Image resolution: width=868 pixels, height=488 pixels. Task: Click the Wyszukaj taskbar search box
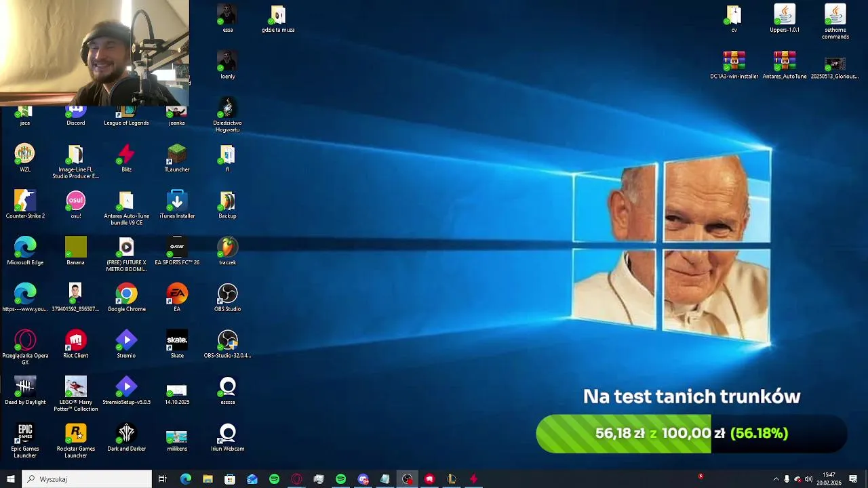click(87, 479)
